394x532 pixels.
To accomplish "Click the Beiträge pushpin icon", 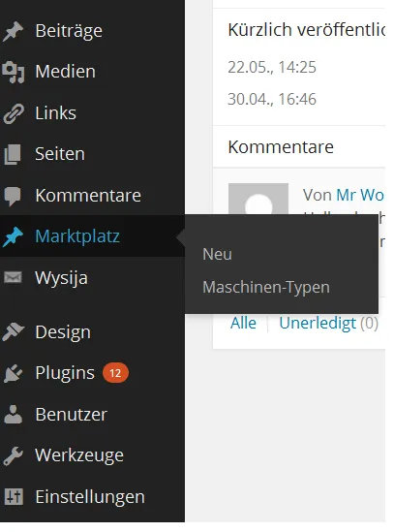I will click(13, 31).
